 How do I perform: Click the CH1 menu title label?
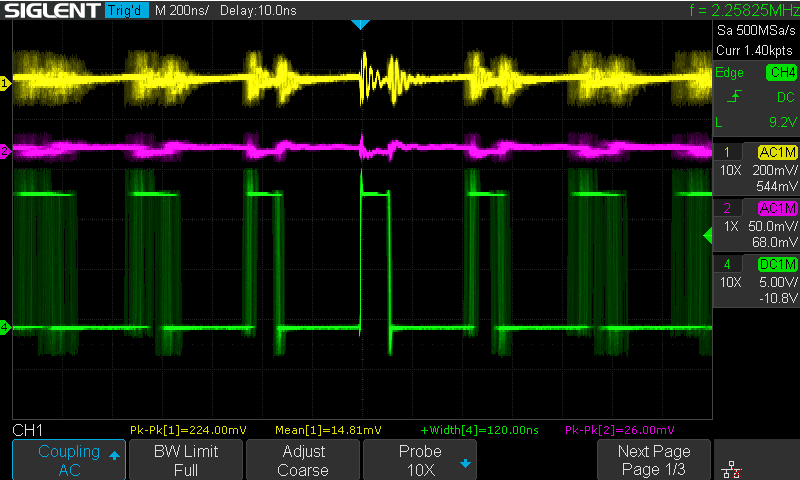28,430
